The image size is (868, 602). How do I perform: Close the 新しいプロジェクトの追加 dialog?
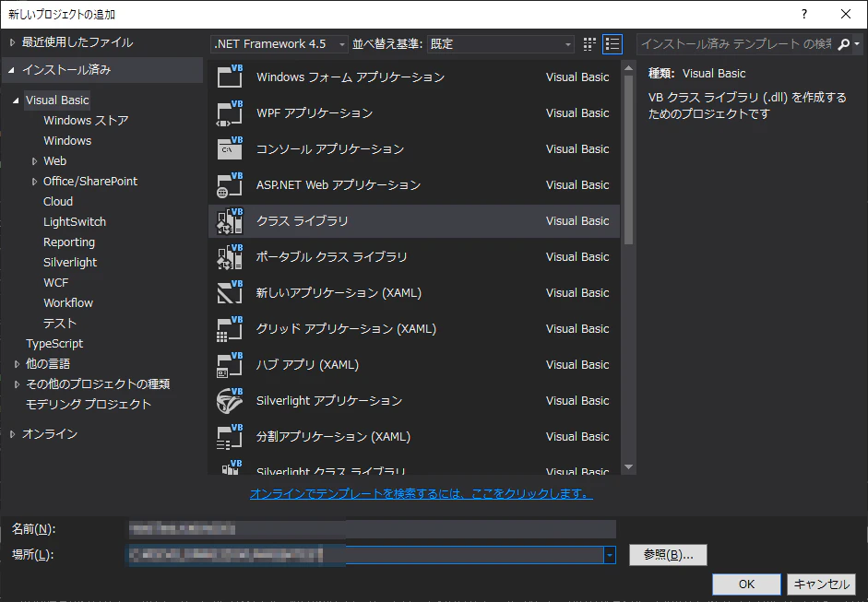tap(846, 15)
